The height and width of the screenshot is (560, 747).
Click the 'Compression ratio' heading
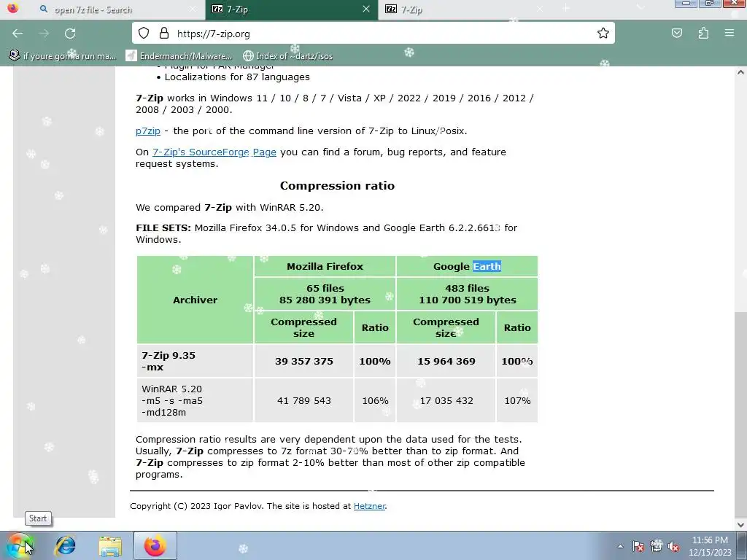(x=337, y=186)
